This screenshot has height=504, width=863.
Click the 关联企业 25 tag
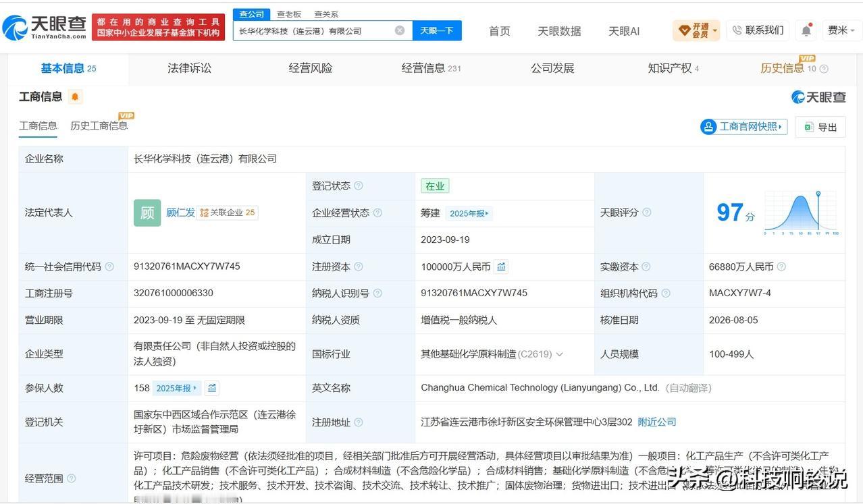click(x=228, y=213)
